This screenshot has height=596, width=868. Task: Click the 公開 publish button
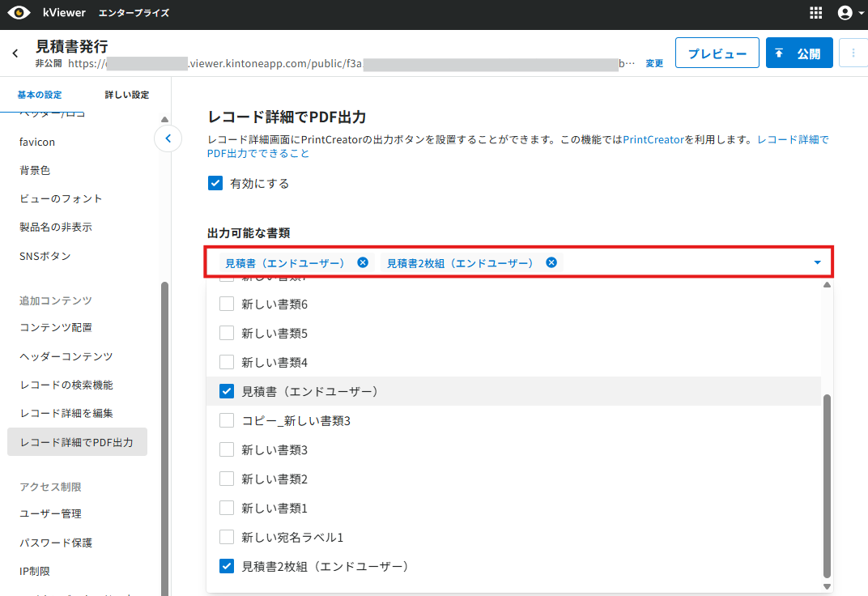(799, 53)
